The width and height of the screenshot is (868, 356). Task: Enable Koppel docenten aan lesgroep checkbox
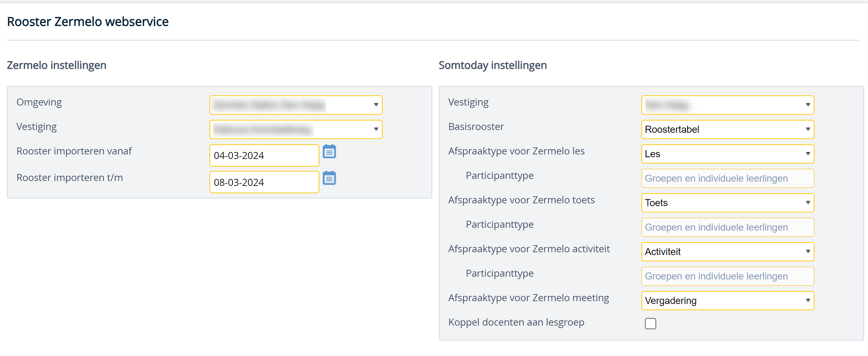650,324
